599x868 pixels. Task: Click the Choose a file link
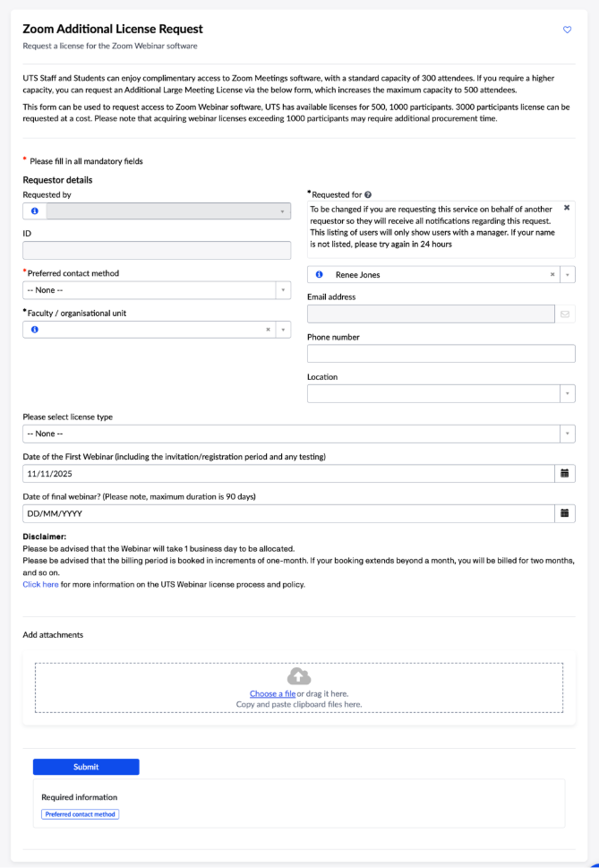pyautogui.click(x=272, y=693)
